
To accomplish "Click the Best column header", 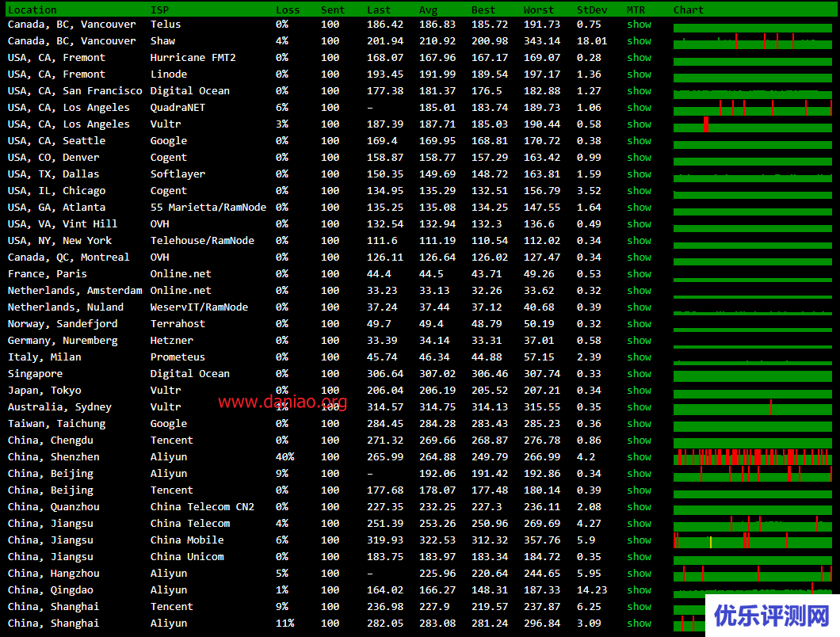I will pyautogui.click(x=483, y=10).
